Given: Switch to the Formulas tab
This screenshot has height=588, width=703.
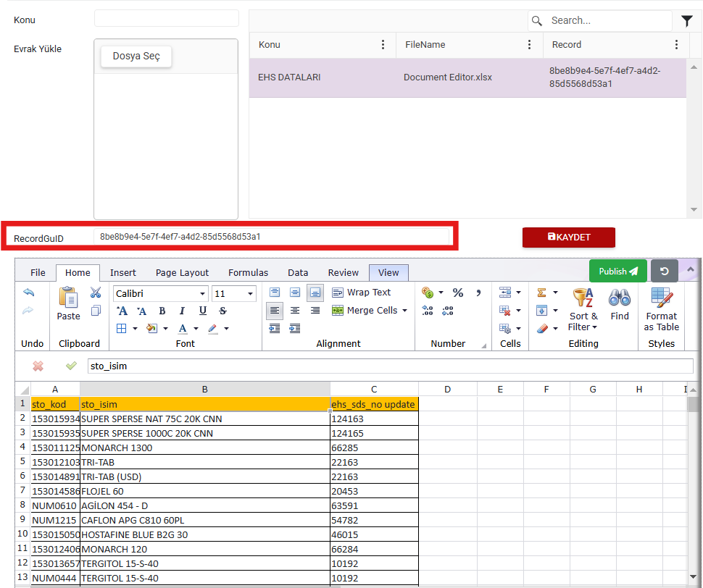Looking at the screenshot, I should coord(248,273).
